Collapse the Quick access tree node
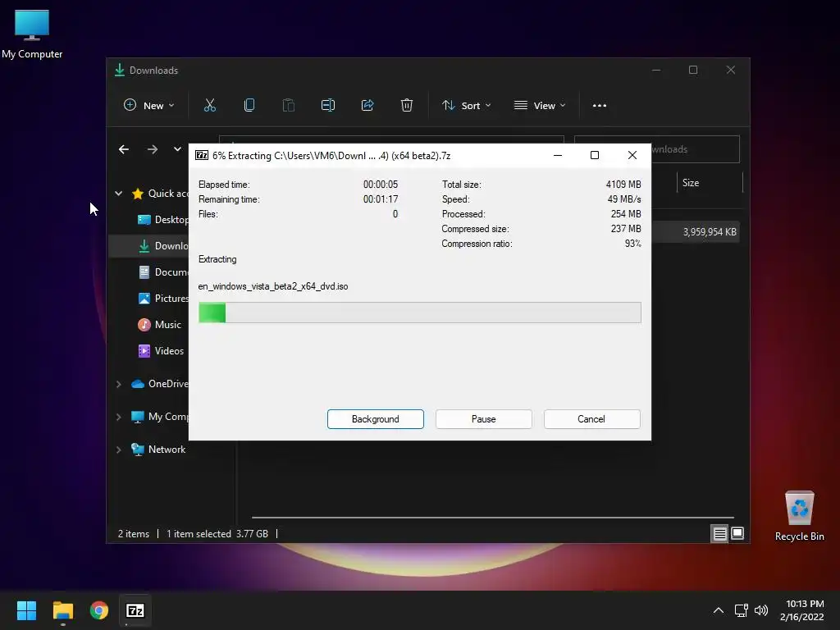 118,194
